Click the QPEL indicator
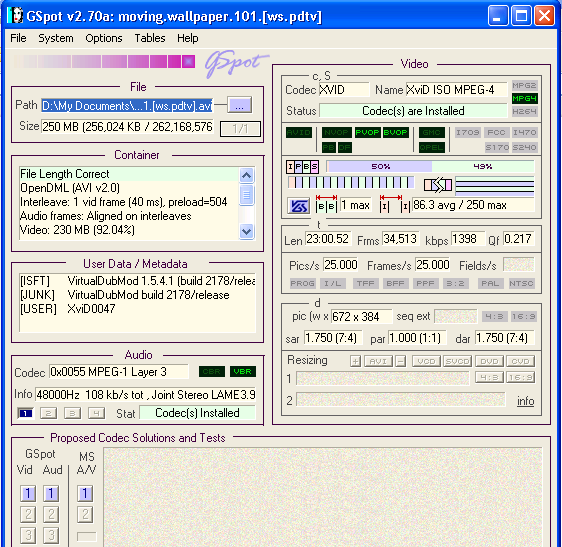 pos(432,147)
